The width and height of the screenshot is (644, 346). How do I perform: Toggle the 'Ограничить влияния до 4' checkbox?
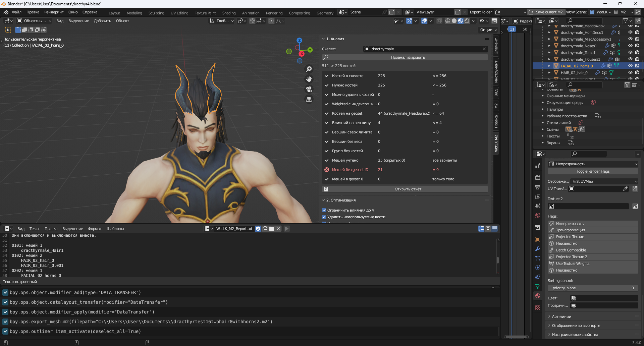tap(324, 210)
